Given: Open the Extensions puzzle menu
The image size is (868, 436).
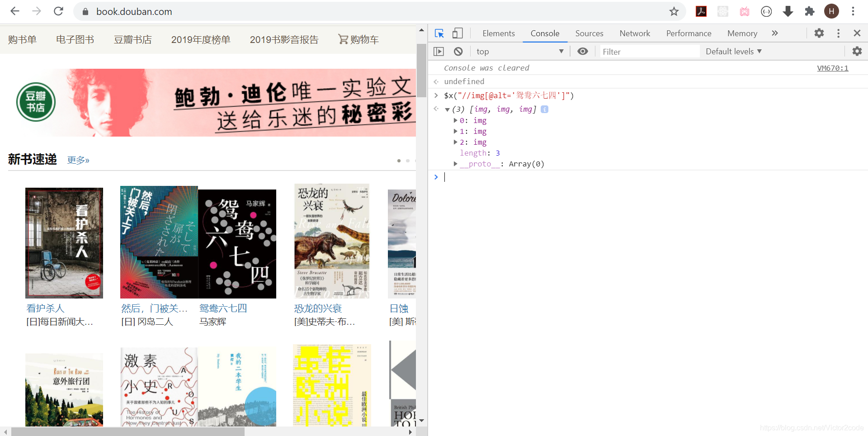Looking at the screenshot, I should [810, 11].
